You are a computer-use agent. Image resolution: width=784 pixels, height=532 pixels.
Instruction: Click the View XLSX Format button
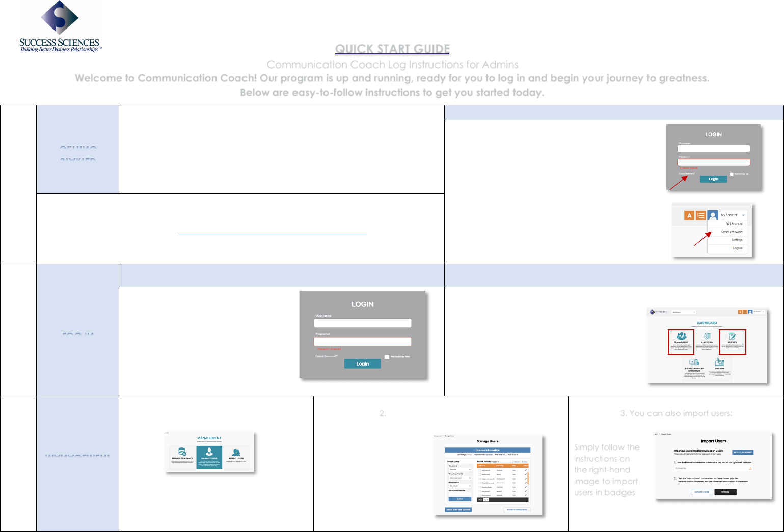[x=743, y=452]
